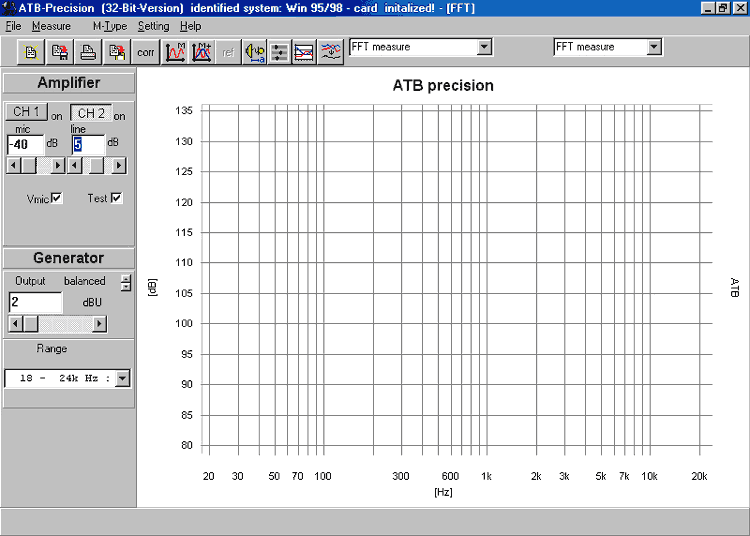The image size is (750, 536).
Task: Click the CH 1 gain slider thumb
Action: (x=29, y=166)
